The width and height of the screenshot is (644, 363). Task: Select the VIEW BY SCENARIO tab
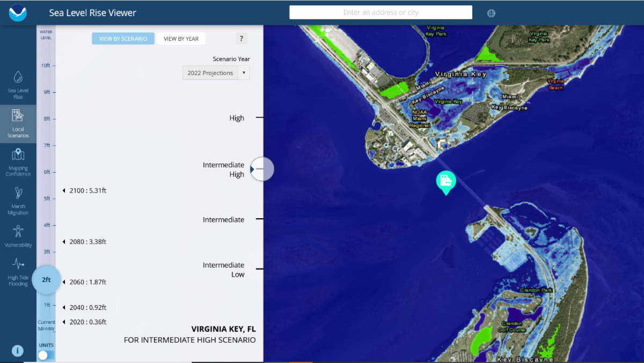(123, 38)
